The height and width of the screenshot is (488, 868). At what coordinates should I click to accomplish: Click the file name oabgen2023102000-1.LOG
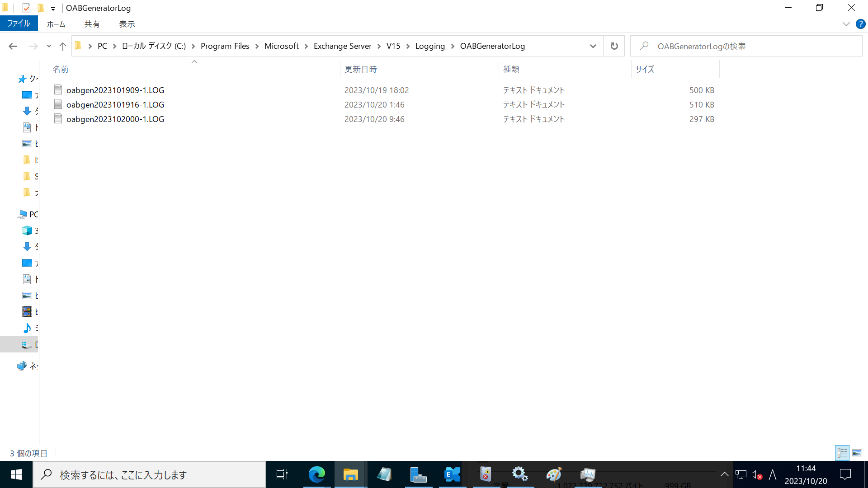point(115,119)
